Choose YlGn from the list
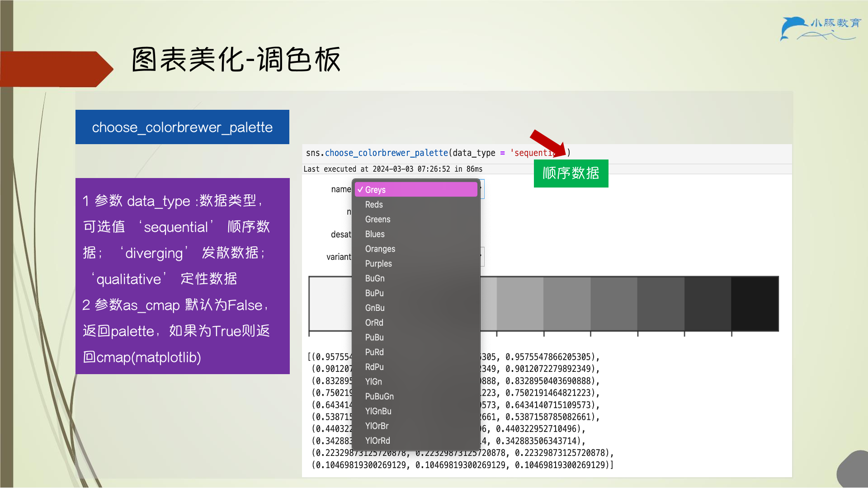The width and height of the screenshot is (868, 488). point(416,382)
